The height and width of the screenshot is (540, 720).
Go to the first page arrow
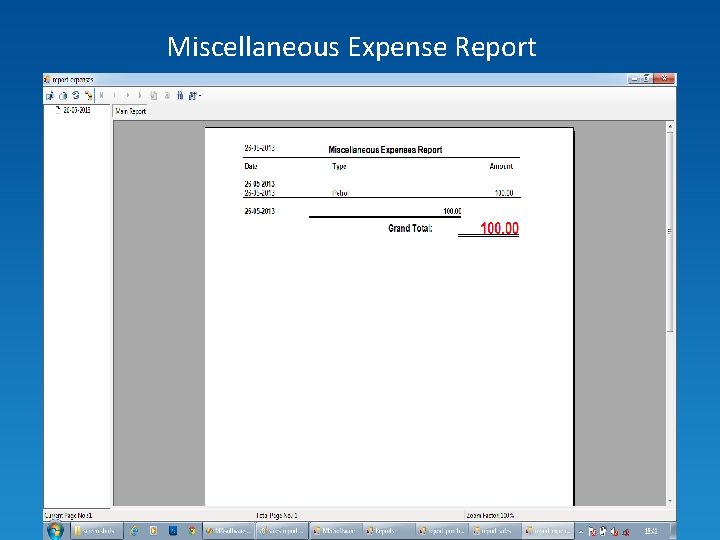point(101,96)
